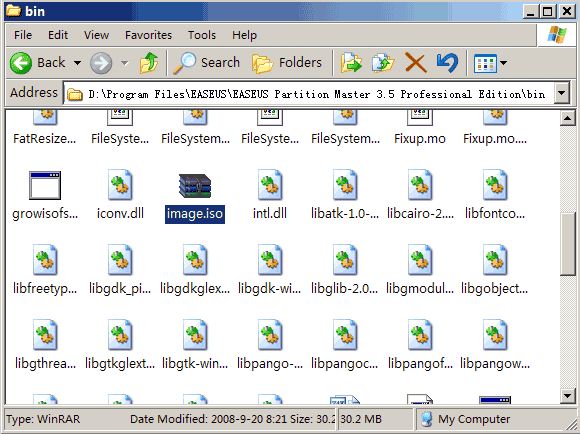The height and width of the screenshot is (434, 580).
Task: Expand the Views dropdown arrow
Action: 503,63
